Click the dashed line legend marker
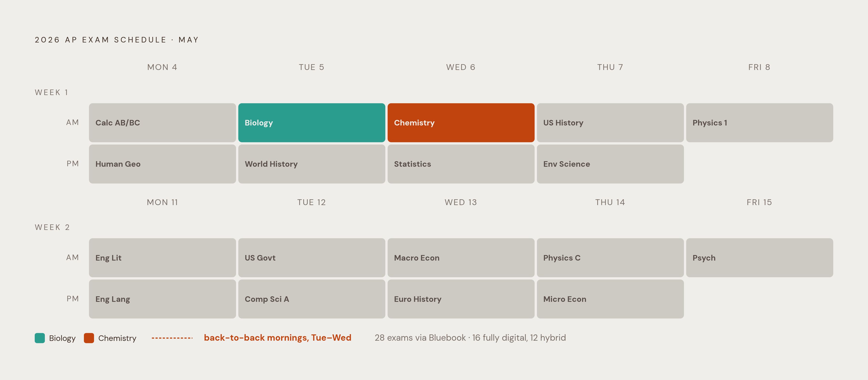The height and width of the screenshot is (380, 868). click(x=172, y=338)
